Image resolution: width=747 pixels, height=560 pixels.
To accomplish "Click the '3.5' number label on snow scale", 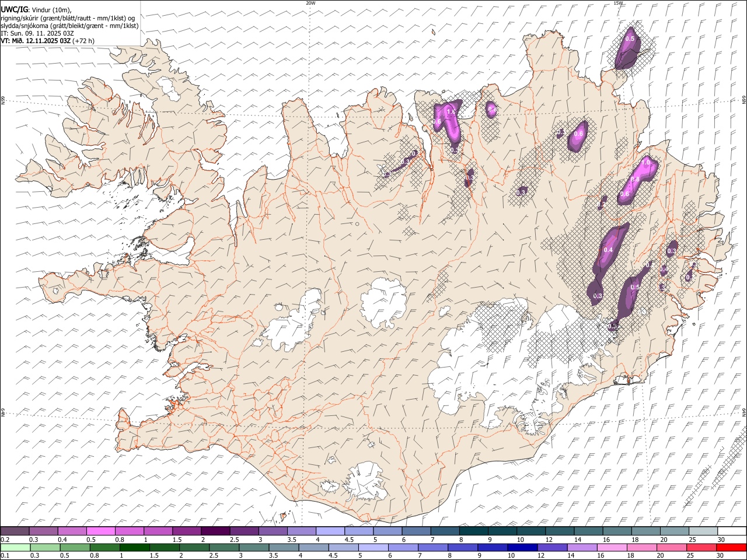I will click(x=291, y=540).
